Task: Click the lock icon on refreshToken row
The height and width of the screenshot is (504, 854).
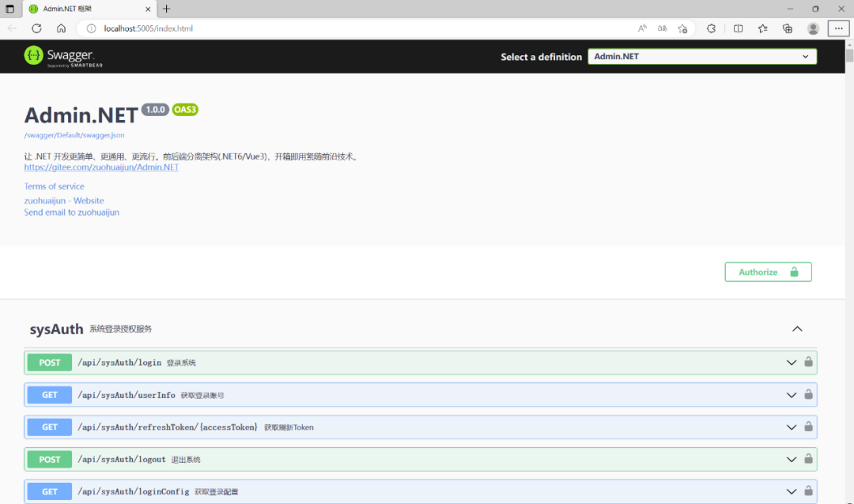Action: coord(808,426)
